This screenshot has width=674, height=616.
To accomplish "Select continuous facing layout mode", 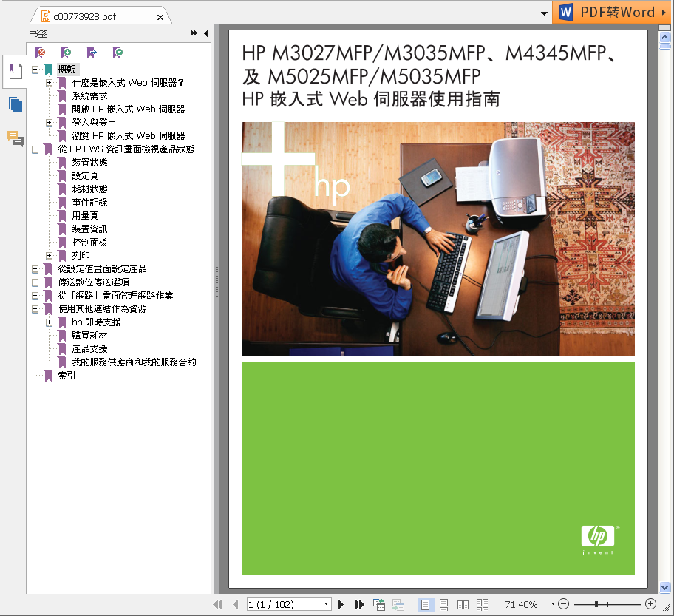I will (x=482, y=604).
